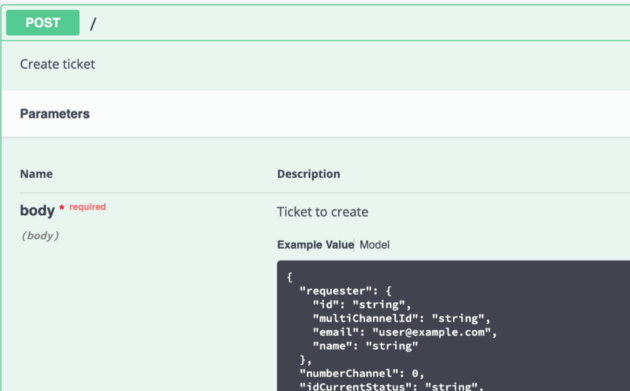Viewport: 630px width, 391px height.
Task: Click the "multiChannelId" line in the example
Action: [401, 318]
